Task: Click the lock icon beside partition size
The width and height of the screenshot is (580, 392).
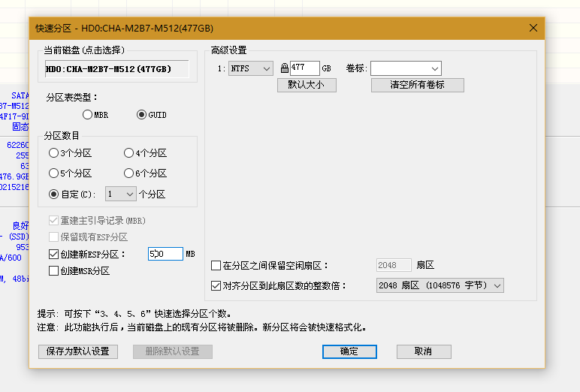Action: click(x=284, y=68)
